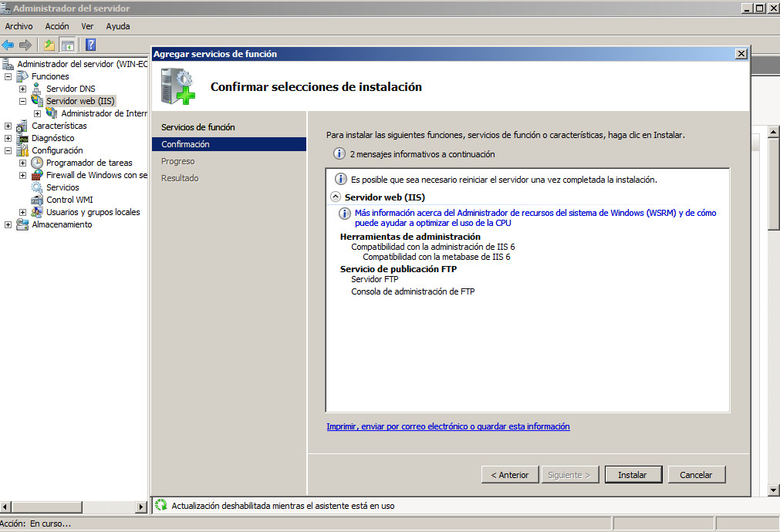Open the Help question mark toolbar icon

point(90,45)
